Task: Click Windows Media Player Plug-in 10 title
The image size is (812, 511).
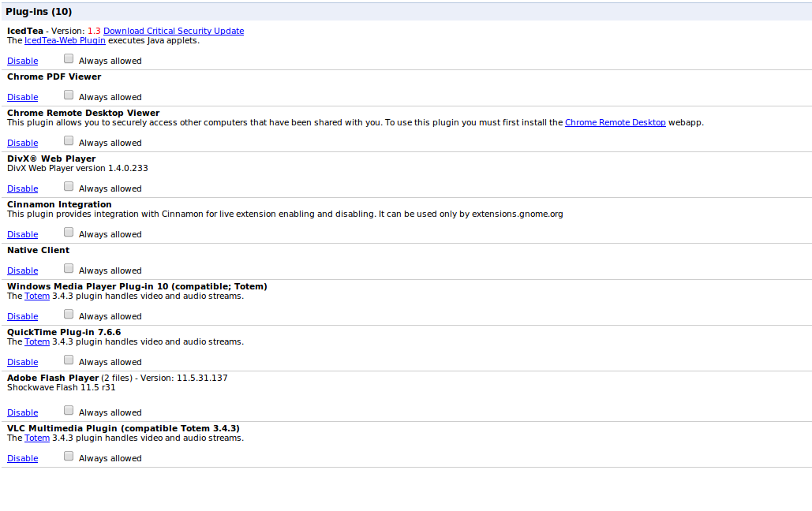Action: click(137, 287)
